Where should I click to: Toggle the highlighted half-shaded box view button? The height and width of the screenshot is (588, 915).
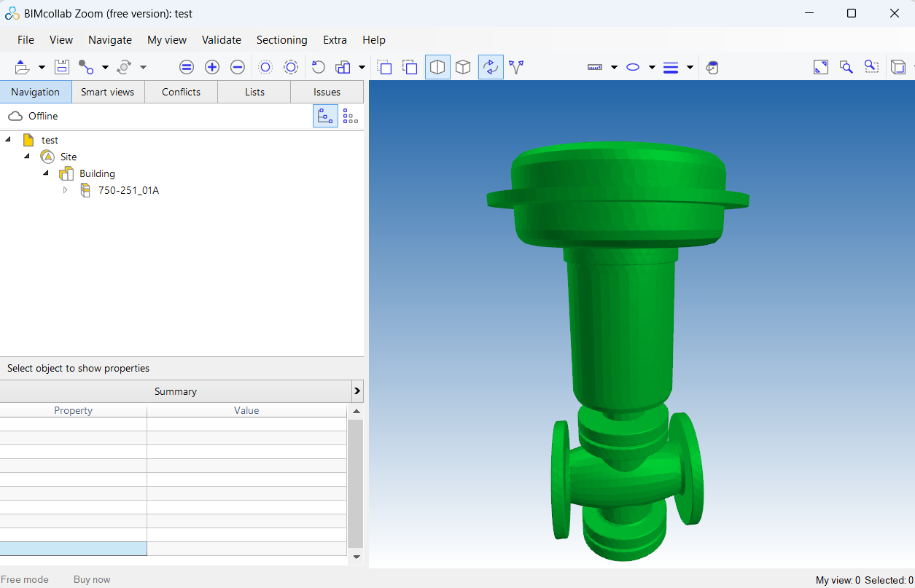coord(437,67)
